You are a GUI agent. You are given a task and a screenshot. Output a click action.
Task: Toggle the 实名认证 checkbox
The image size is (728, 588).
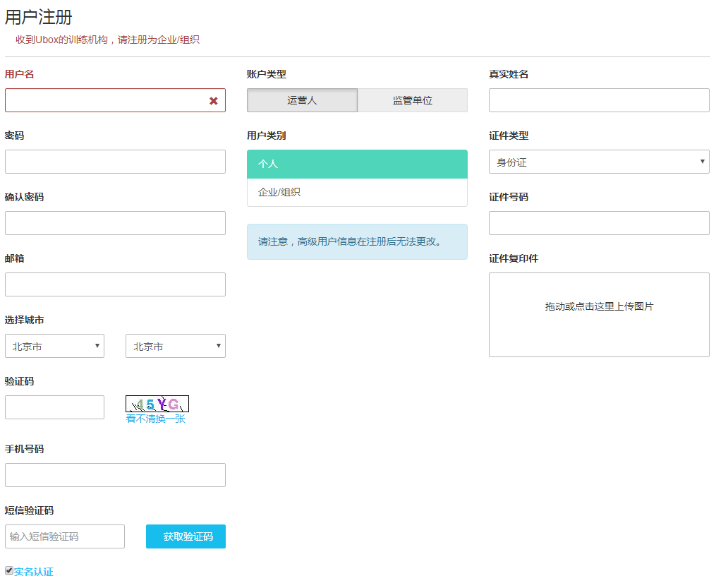9,570
